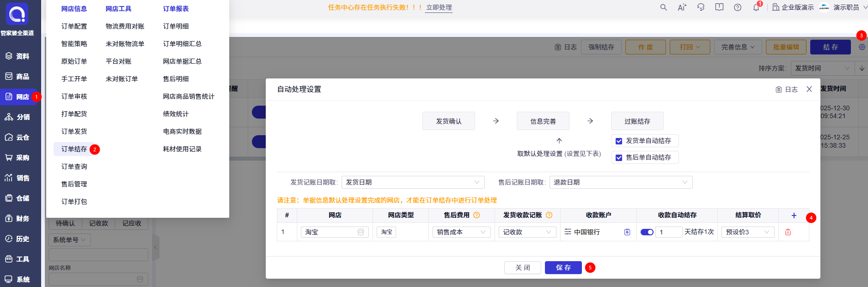Toggle the 售后单自动结存 checkbox
The image size is (868, 287).
pos(619,158)
